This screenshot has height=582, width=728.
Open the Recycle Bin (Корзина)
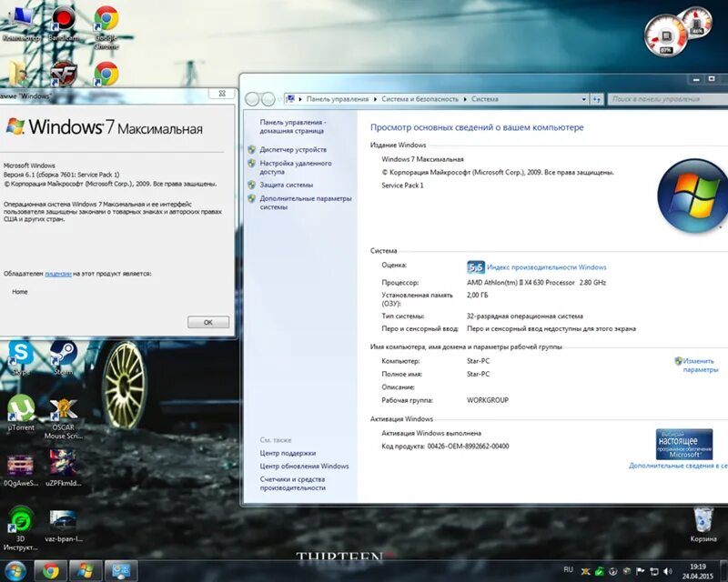coord(703,524)
